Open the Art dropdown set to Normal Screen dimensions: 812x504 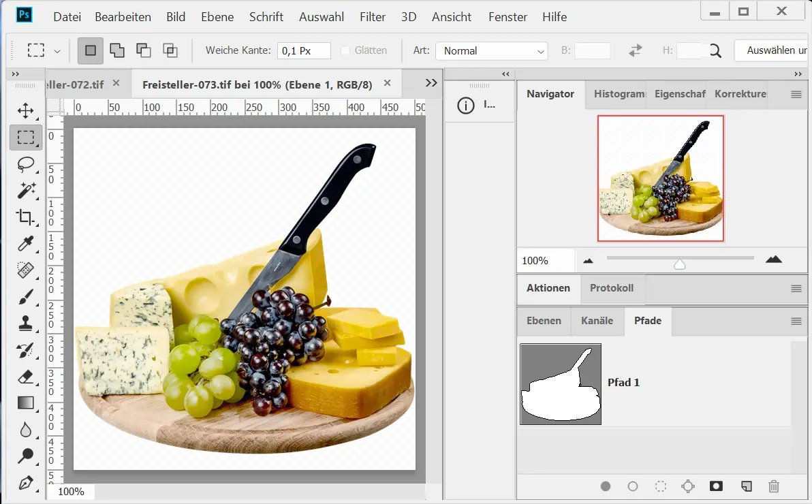491,51
